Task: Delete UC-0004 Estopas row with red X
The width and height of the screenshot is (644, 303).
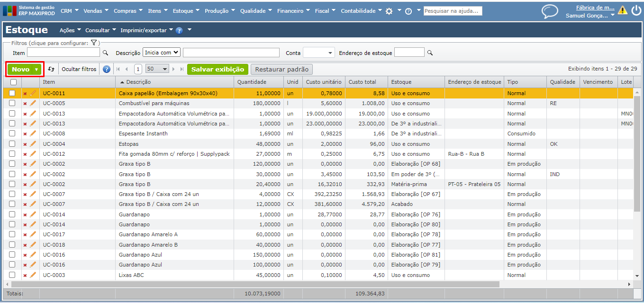Action: pyautogui.click(x=25, y=144)
